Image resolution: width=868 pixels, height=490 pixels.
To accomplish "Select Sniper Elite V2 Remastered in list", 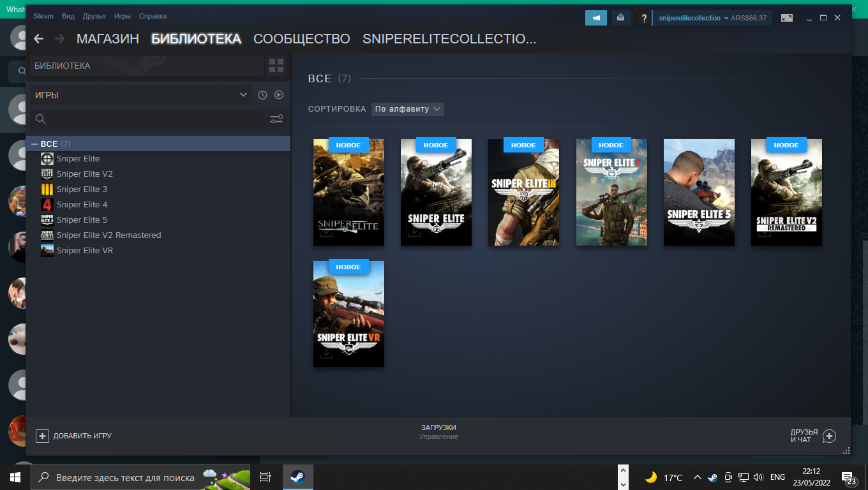I will coord(108,235).
